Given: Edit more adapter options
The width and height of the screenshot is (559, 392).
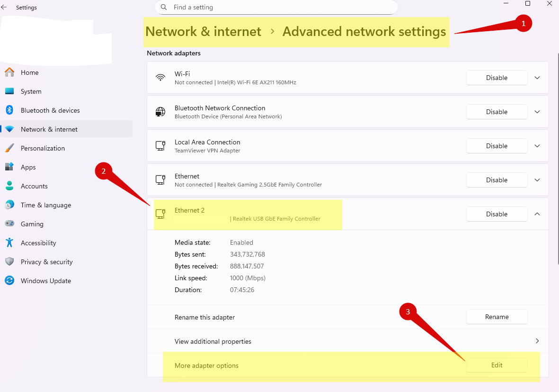Looking at the screenshot, I should tap(497, 365).
